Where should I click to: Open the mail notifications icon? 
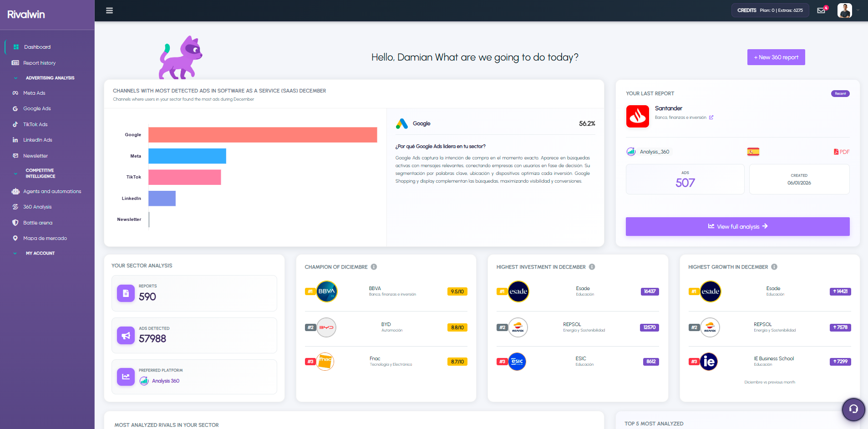coord(821,10)
